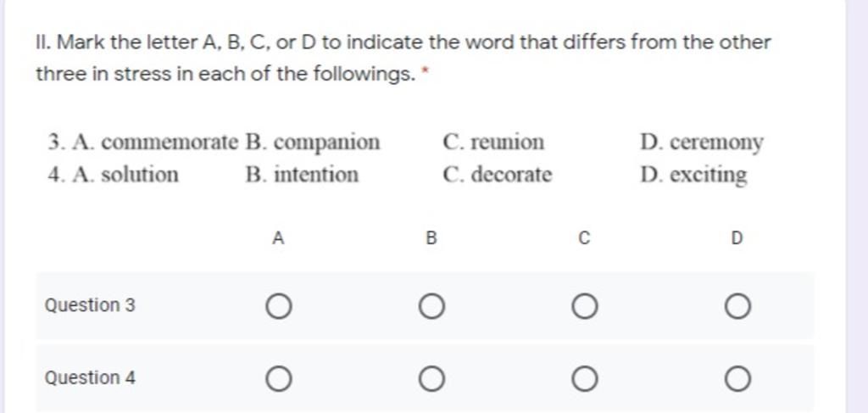
Task: Click the column header B
Action: click(x=431, y=238)
